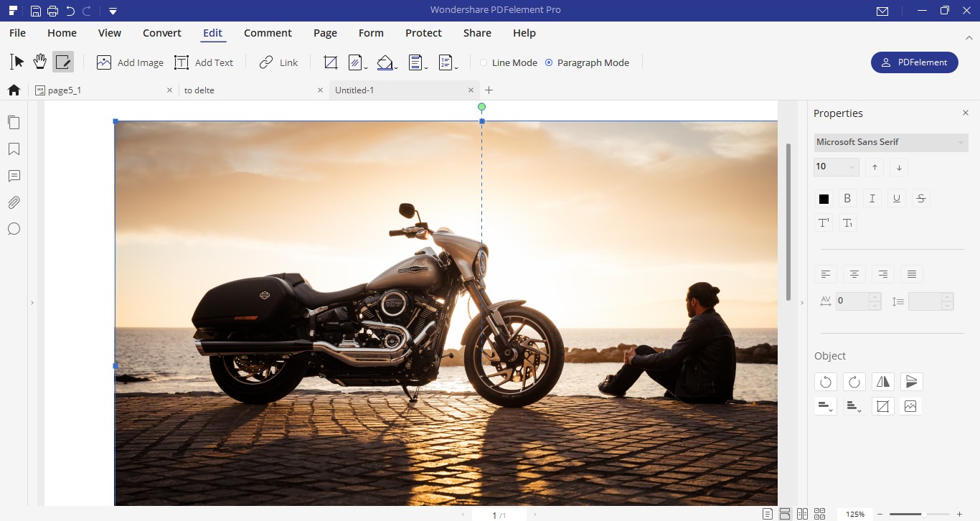Open the Comment tab

pyautogui.click(x=268, y=33)
